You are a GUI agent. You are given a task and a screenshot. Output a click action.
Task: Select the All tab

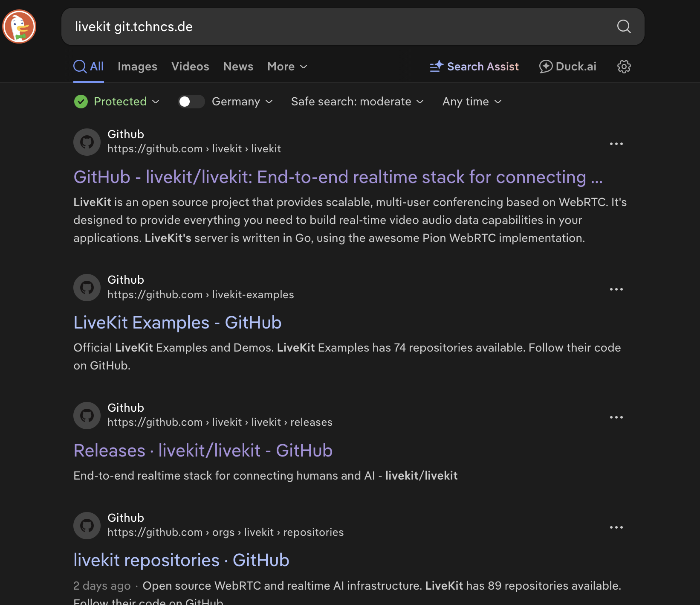[89, 67]
